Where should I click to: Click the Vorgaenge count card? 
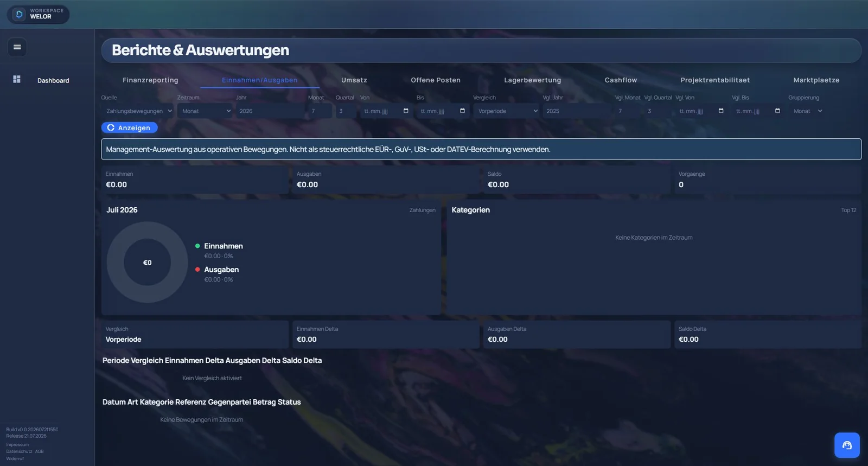[768, 180]
